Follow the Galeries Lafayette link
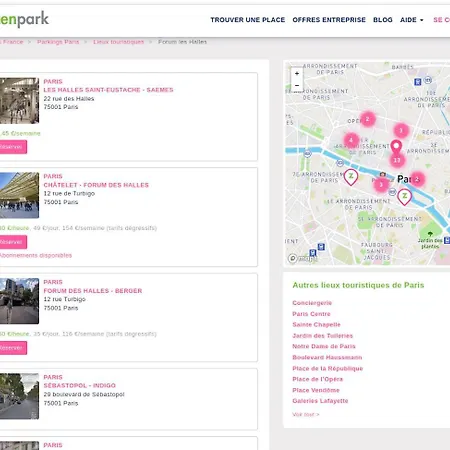This screenshot has height=450, width=450. pos(320,401)
